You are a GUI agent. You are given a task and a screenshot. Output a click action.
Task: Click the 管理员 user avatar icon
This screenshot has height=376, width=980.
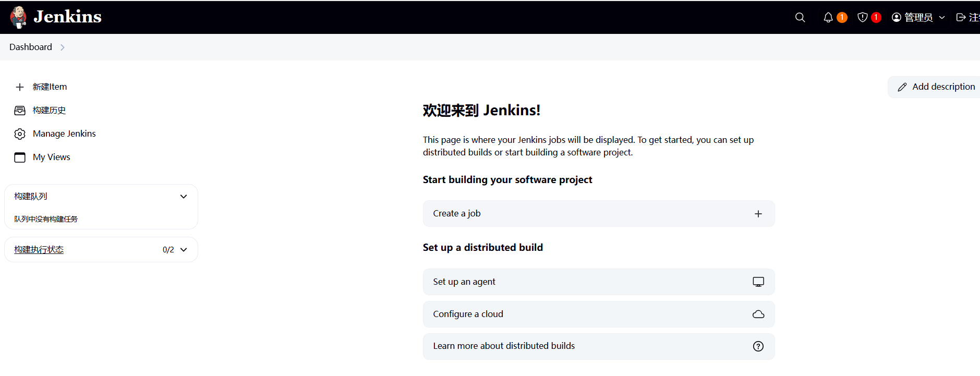tap(897, 17)
